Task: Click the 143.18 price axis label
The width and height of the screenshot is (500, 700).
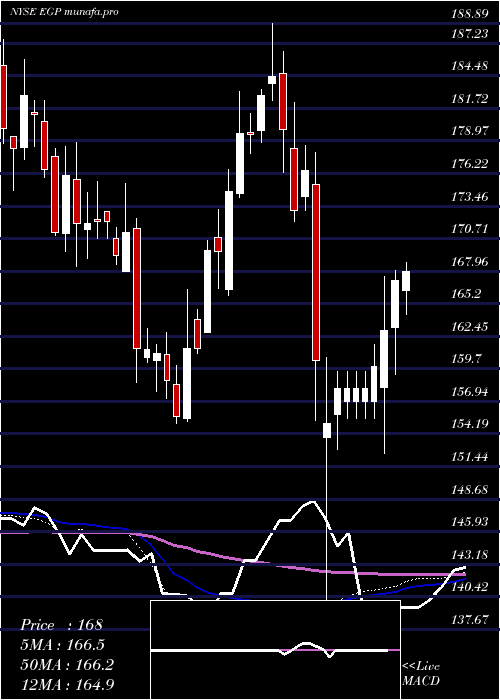Action: 469,554
